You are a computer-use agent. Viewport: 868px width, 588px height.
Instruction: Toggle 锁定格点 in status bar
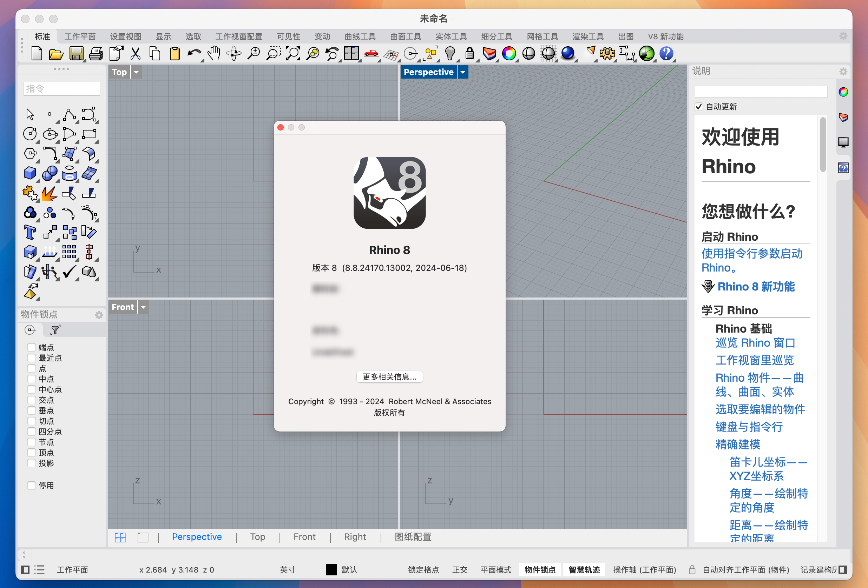pyautogui.click(x=423, y=570)
